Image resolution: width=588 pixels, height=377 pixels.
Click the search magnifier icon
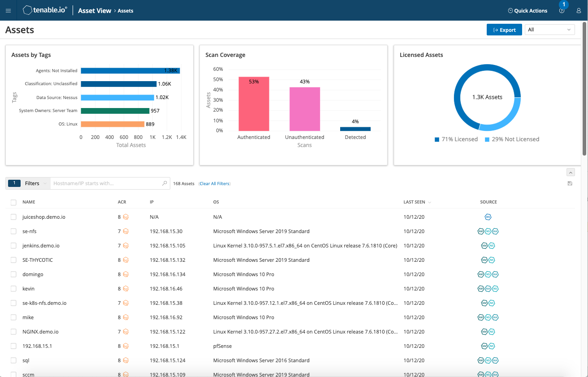click(164, 183)
